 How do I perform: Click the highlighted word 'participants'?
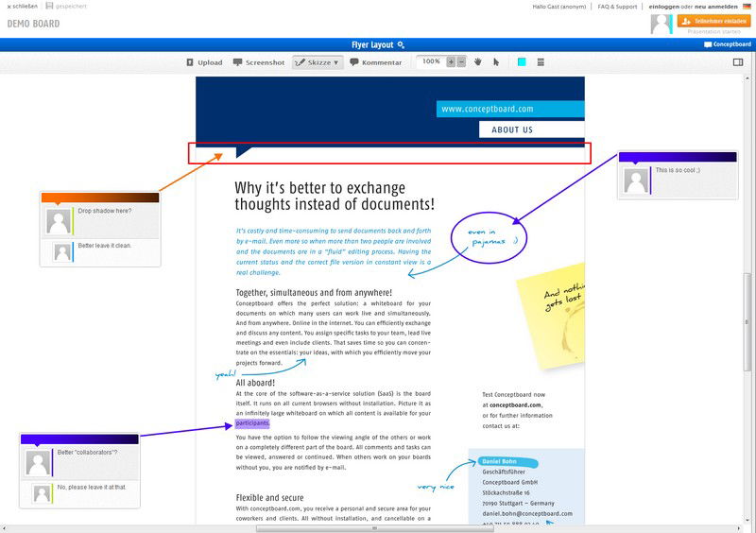pos(252,423)
